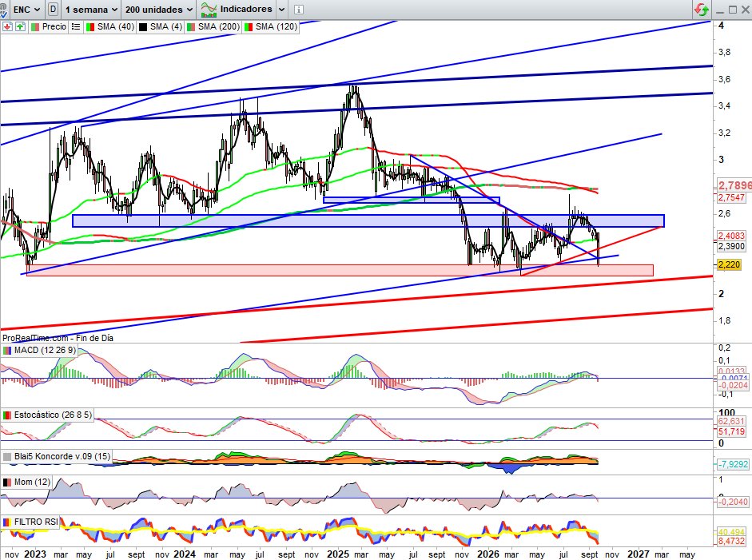Viewport: 752px width, 560px height.
Task: Open the Blai5 Koncorde v.09 (15) label
Action: [62, 456]
